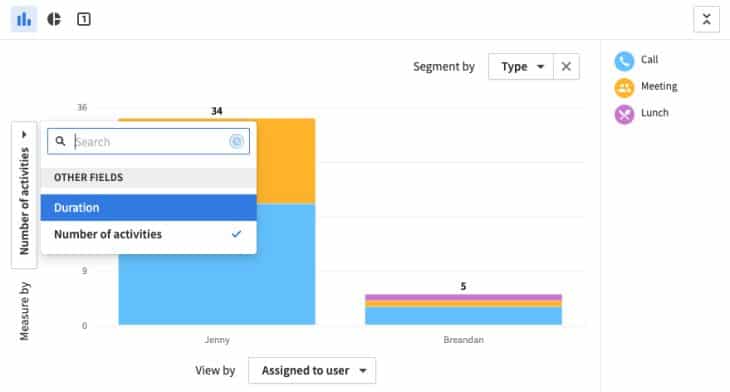The image size is (730, 392).
Task: Clear search with the round icon
Action: 237,141
